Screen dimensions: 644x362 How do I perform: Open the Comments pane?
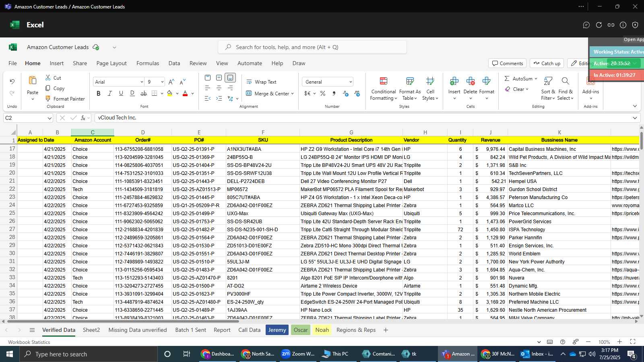click(507, 63)
